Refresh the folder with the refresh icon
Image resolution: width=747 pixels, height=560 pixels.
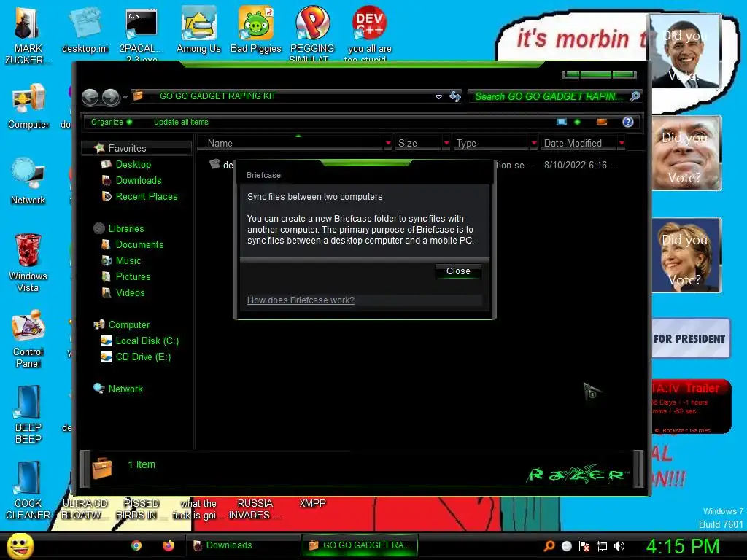coord(455,97)
